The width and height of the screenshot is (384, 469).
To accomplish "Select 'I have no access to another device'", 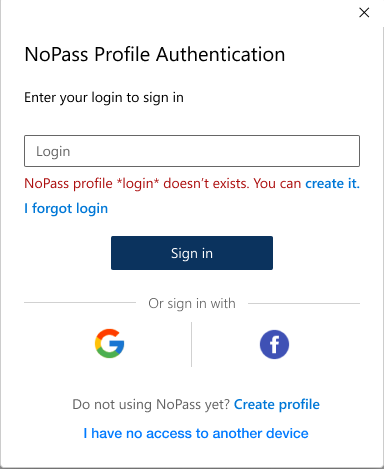I will click(x=196, y=433).
